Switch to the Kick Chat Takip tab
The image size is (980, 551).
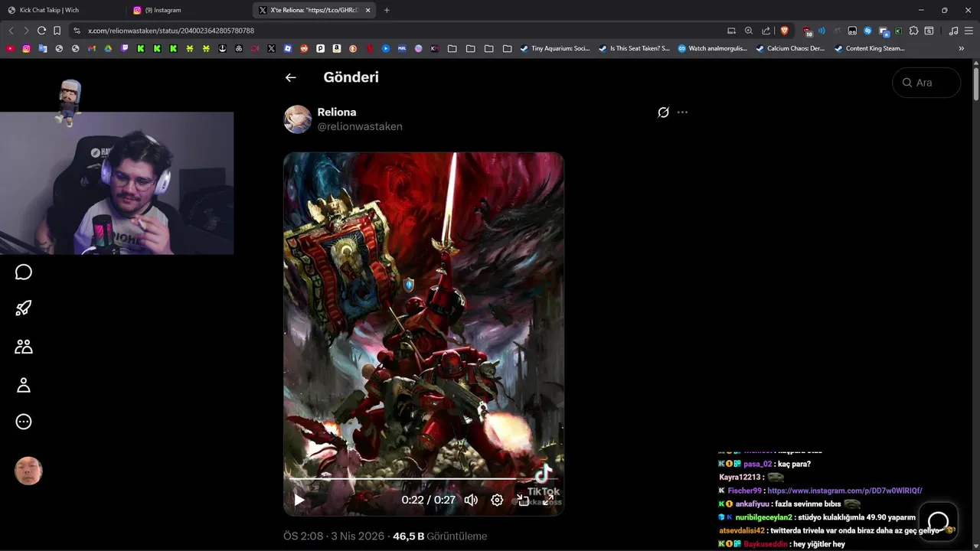tap(61, 10)
